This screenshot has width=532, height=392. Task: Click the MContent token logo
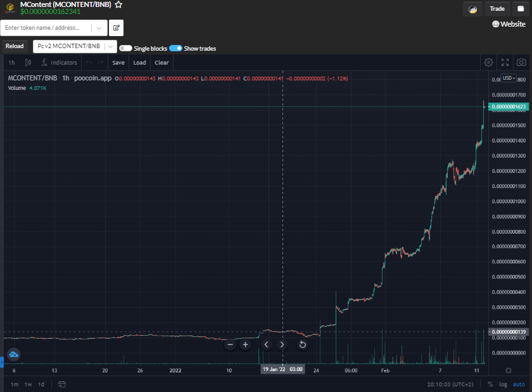coord(10,7)
